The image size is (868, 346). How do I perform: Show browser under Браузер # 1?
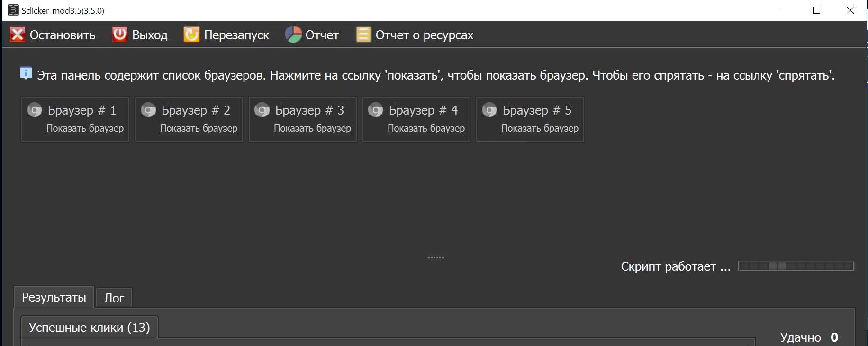point(85,128)
